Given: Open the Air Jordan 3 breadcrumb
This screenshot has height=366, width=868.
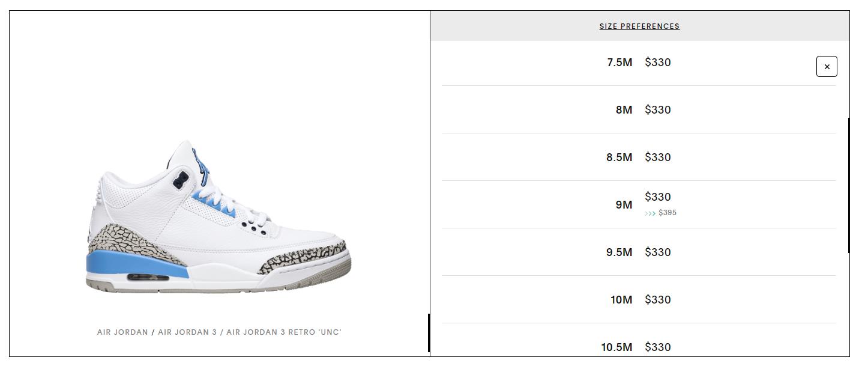Looking at the screenshot, I should click(x=187, y=332).
